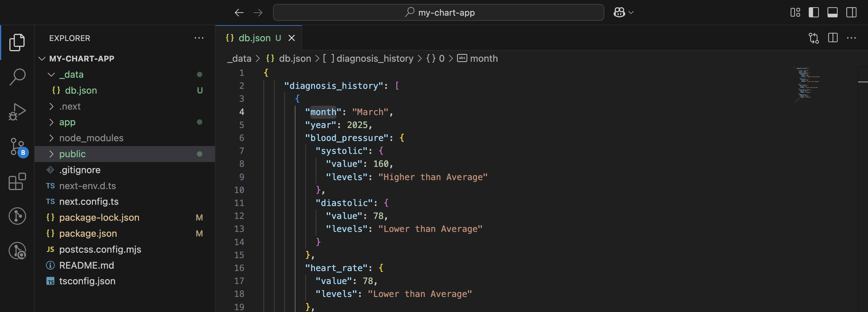868x312 pixels.
Task: Open editor More Actions menu
Action: coord(851,38)
